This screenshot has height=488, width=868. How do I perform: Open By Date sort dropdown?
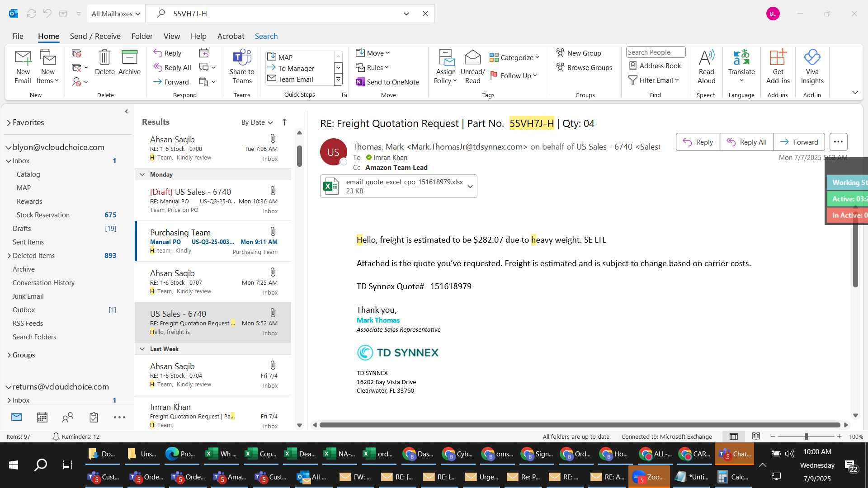(x=257, y=122)
